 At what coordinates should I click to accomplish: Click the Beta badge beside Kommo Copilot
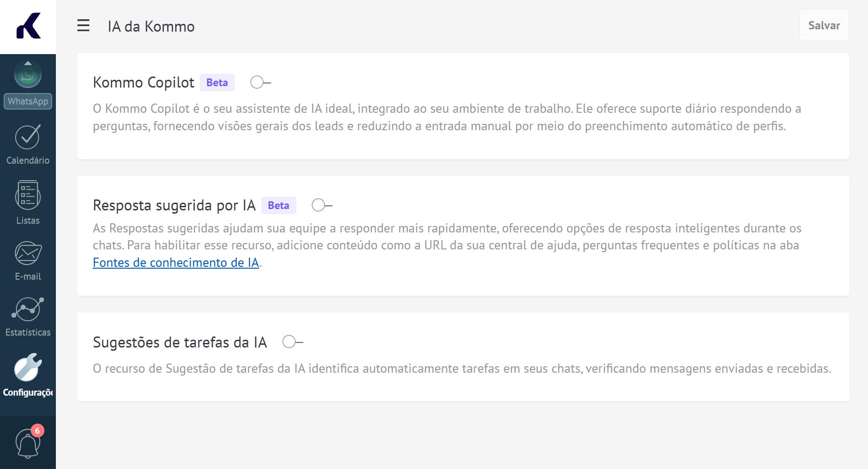click(x=217, y=83)
